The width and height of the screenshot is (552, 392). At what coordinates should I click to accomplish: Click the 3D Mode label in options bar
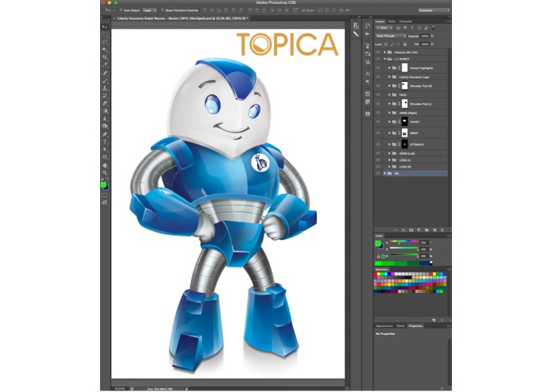[x=308, y=10]
